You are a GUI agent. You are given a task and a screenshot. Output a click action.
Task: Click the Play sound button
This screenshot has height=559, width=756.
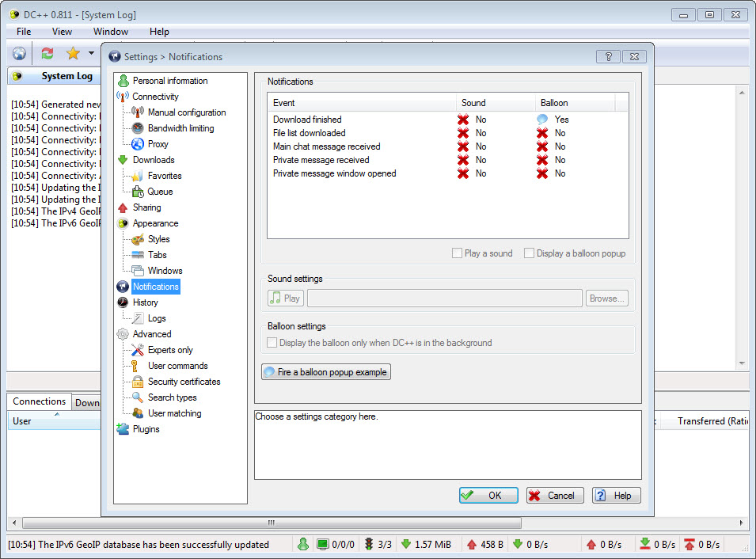(x=286, y=299)
